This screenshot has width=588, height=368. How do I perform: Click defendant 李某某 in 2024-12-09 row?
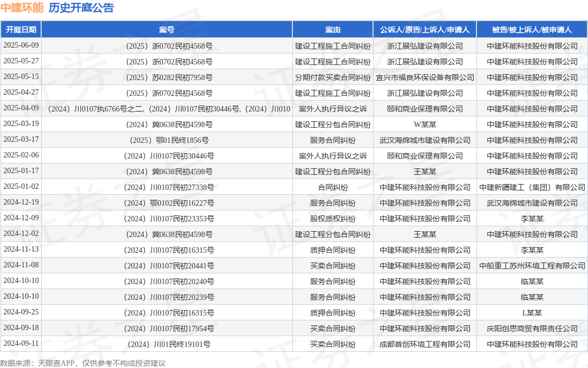(x=532, y=219)
